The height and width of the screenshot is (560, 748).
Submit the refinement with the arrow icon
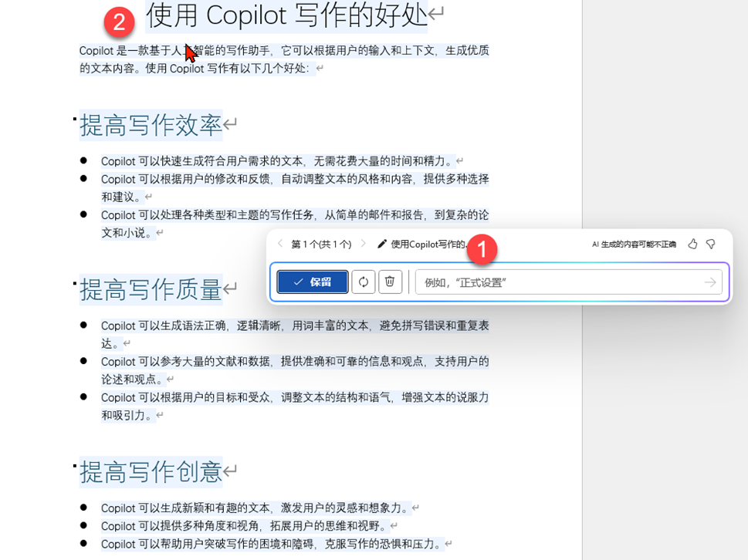[x=710, y=282]
